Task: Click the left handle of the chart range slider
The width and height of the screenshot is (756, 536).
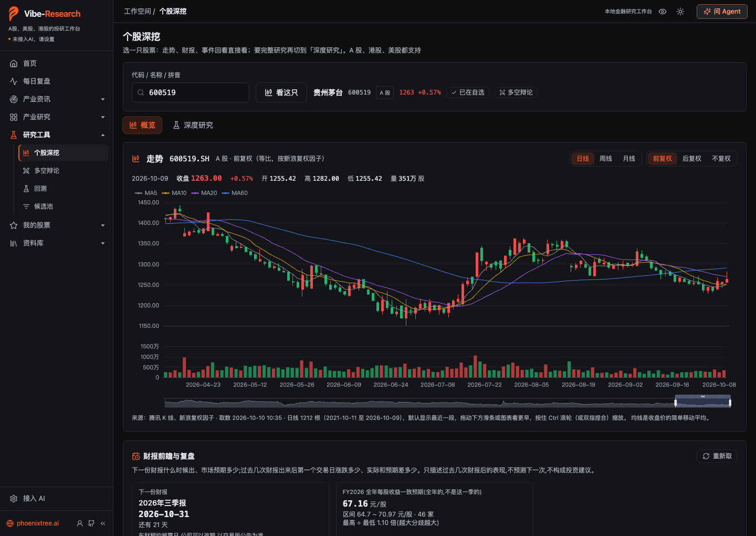Action: coord(676,403)
